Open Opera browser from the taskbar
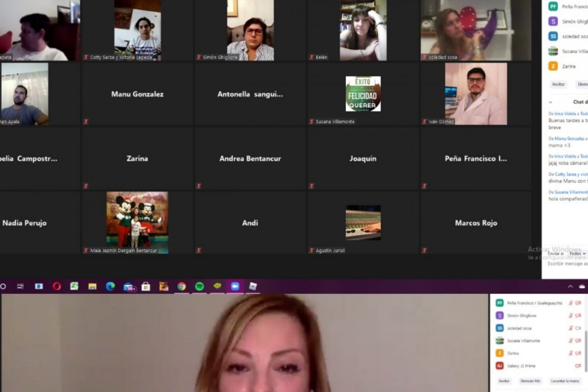This screenshot has width=588, height=392. tap(57, 286)
